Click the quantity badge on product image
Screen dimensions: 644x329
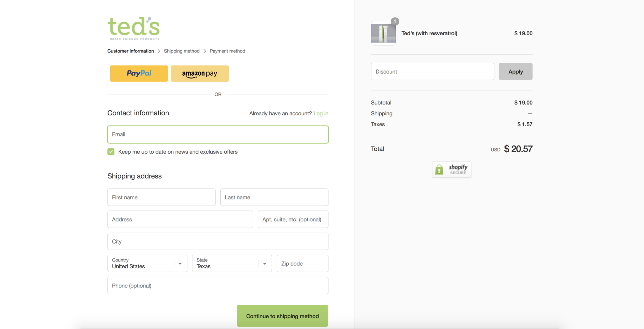tap(395, 21)
